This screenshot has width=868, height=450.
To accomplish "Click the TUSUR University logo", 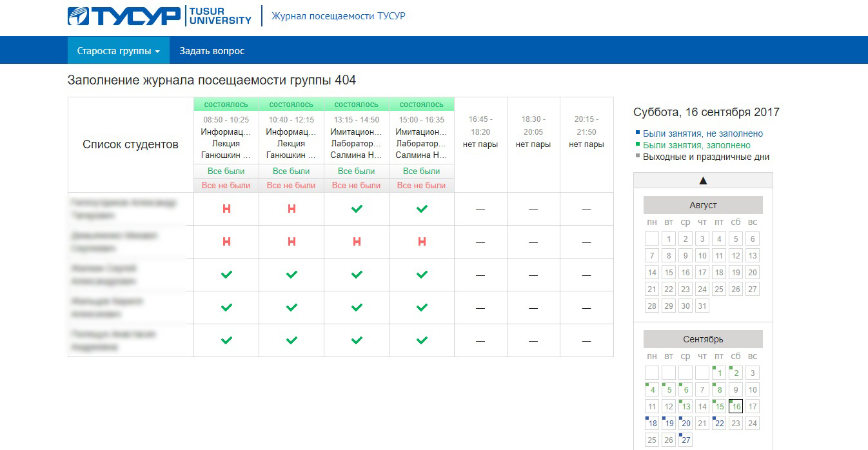I will click(159, 16).
